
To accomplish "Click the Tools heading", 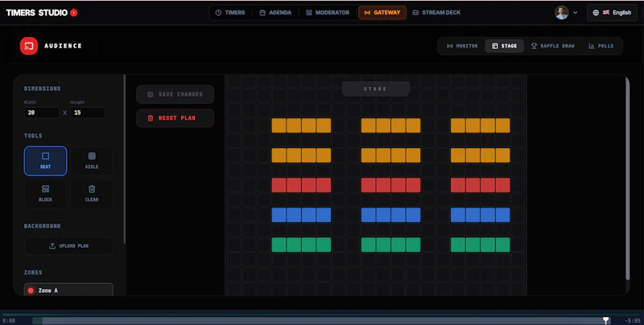I will 33,136.
